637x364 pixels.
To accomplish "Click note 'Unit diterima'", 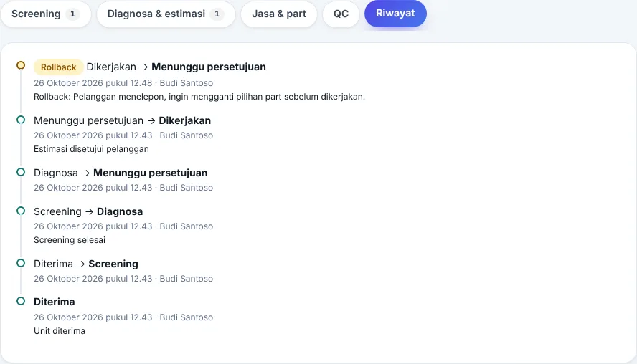I will 60,331.
